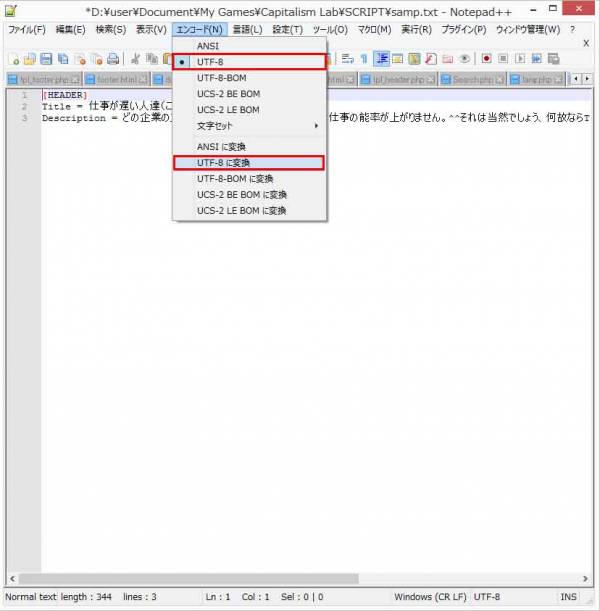Click horizontal scrollbar right arrow
The height and width of the screenshot is (611, 600).
click(x=586, y=579)
